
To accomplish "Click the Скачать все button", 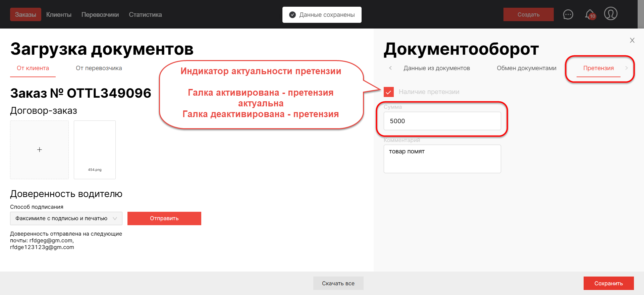I will pos(338,283).
